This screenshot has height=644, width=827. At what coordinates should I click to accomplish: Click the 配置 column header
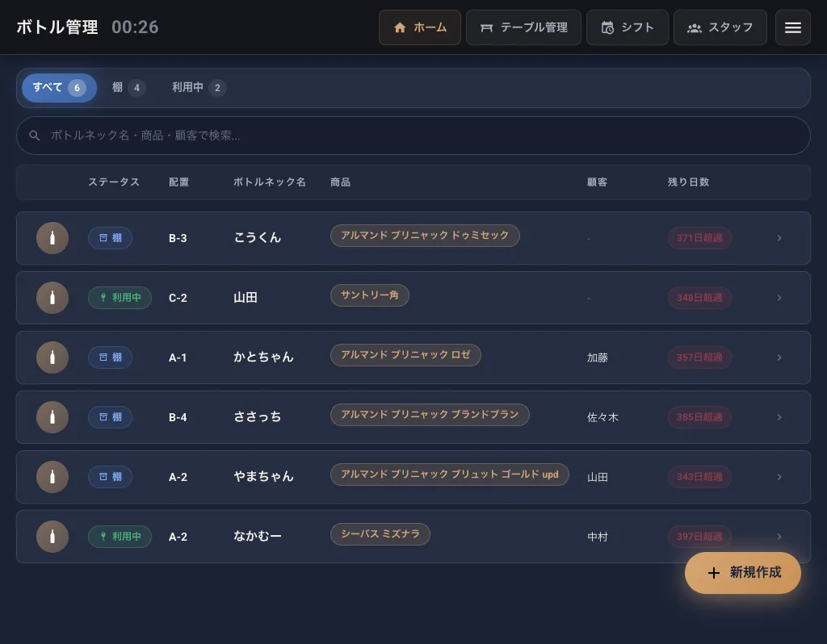[x=178, y=182]
